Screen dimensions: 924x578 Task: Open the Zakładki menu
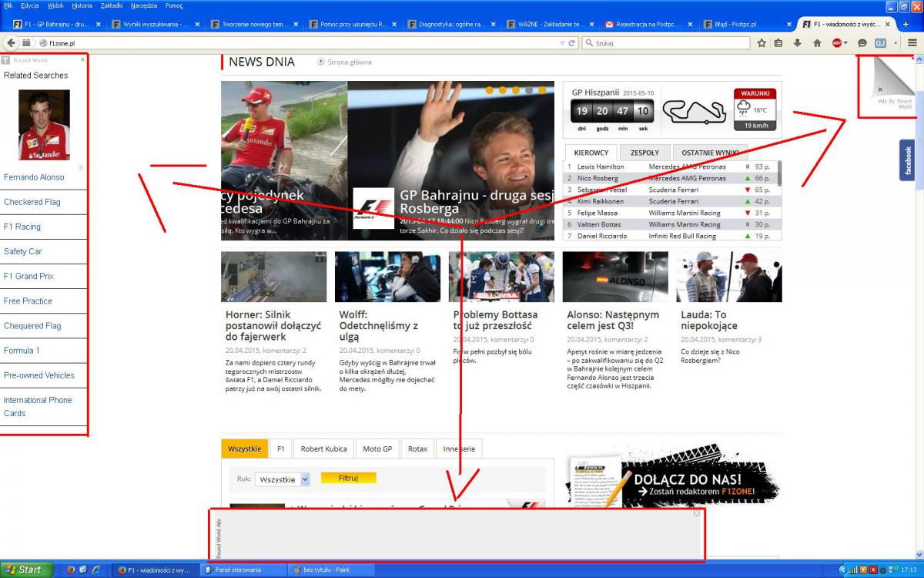pyautogui.click(x=112, y=5)
